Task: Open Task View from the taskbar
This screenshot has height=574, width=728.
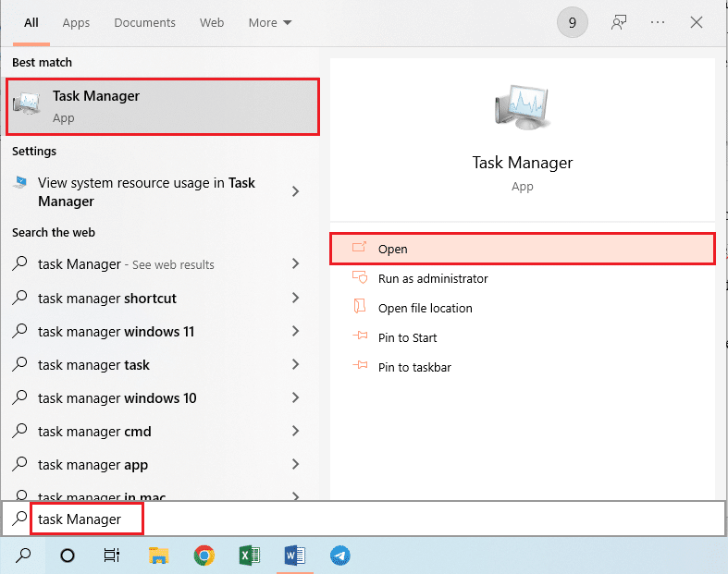Action: click(112, 556)
